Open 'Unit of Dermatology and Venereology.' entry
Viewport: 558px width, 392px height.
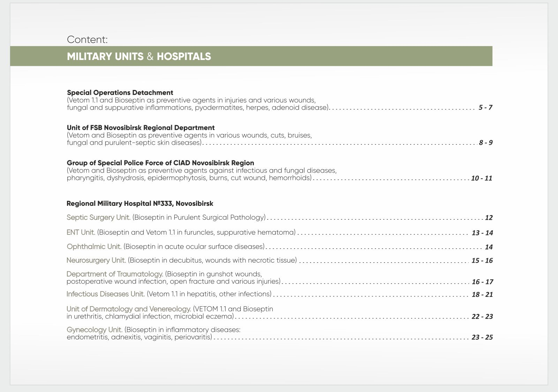coord(129,309)
